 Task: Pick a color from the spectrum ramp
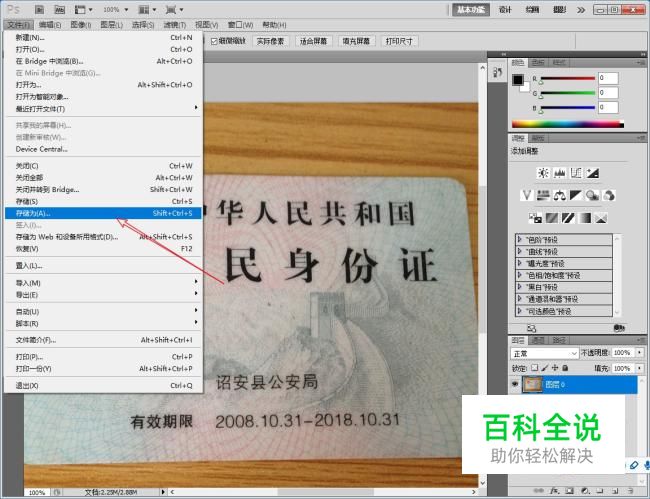click(568, 124)
